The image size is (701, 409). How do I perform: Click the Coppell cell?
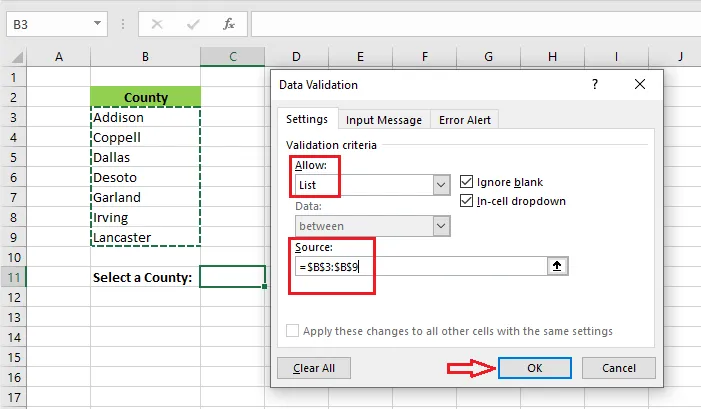coord(145,137)
